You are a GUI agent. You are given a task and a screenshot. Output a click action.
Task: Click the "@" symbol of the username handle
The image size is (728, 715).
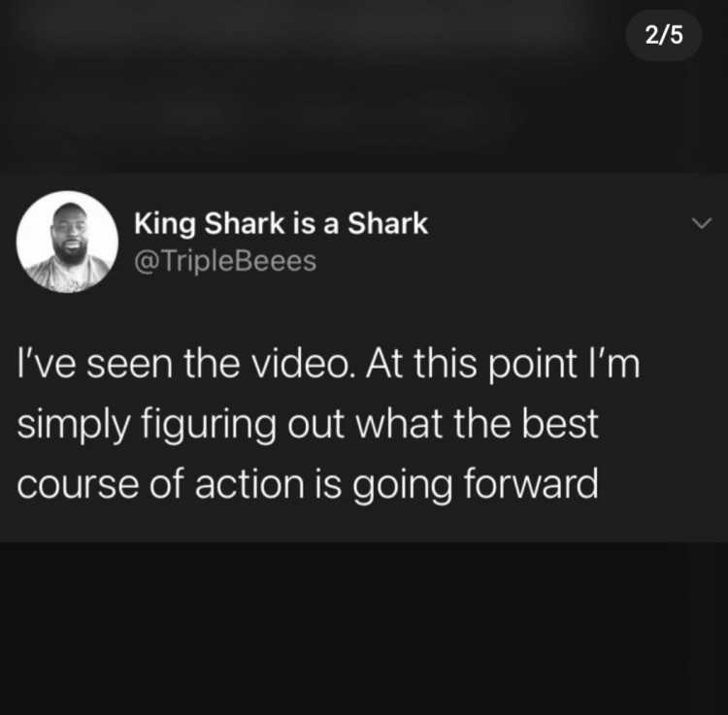coord(145,262)
